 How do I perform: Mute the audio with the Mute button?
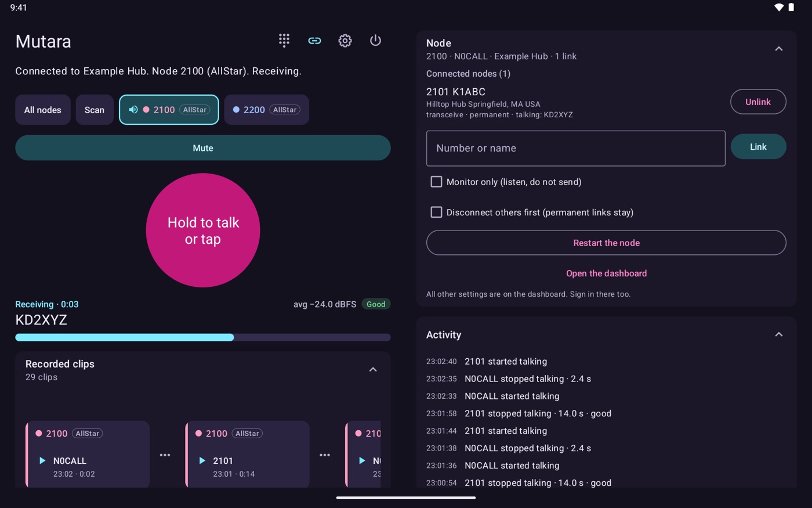point(203,148)
